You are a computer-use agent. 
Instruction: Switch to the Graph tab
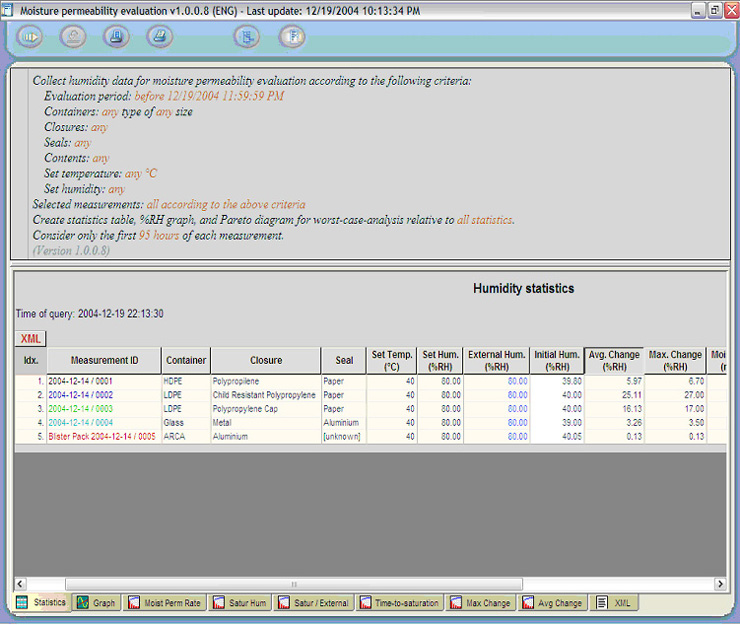tap(96, 603)
